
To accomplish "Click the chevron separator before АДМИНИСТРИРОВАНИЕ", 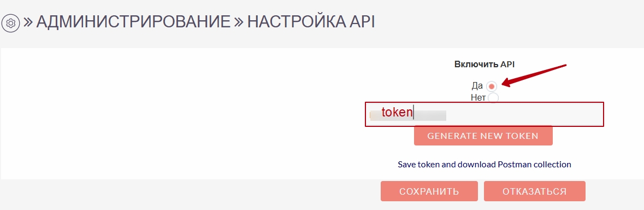I will coord(27,22).
